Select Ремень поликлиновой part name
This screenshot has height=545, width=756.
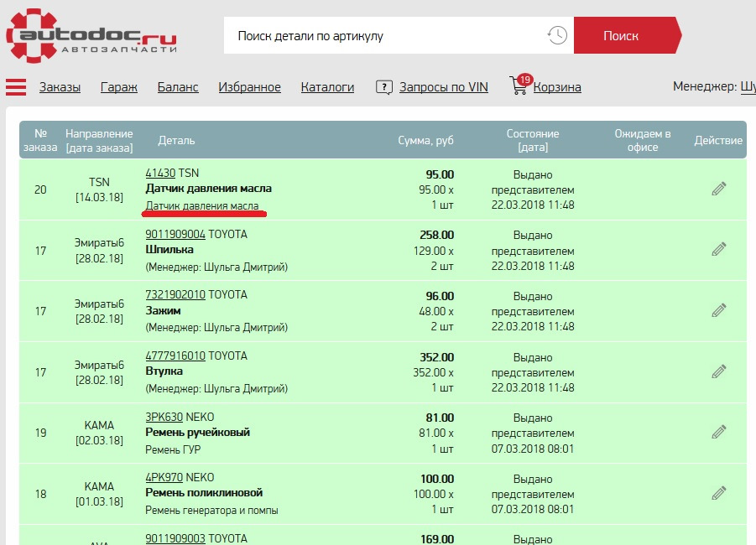[204, 493]
